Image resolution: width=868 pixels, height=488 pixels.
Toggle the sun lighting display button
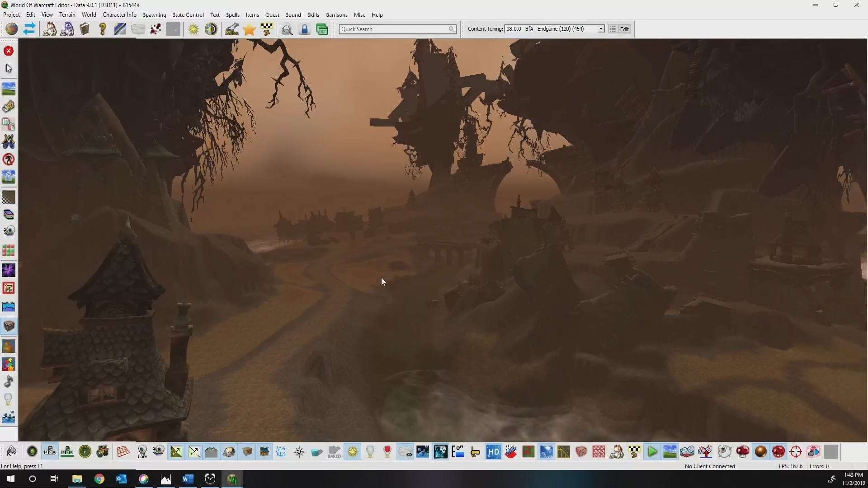[353, 452]
